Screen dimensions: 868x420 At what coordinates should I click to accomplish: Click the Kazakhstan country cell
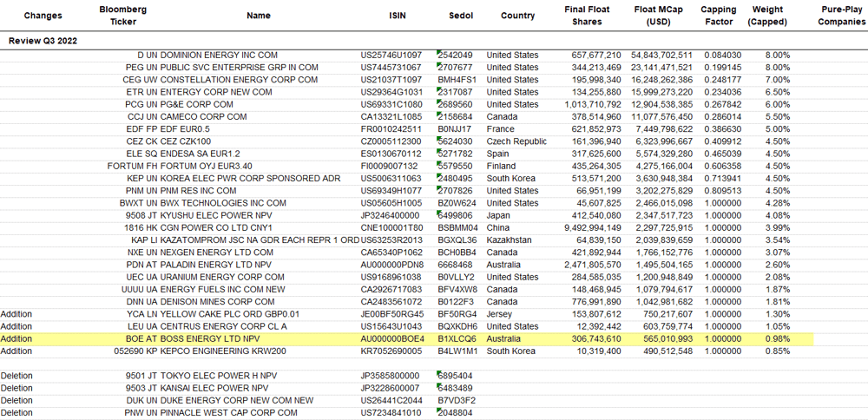pos(509,240)
